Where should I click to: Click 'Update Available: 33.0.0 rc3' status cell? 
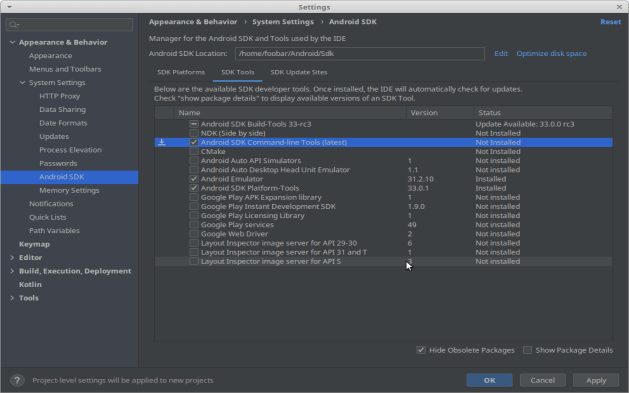pos(525,124)
